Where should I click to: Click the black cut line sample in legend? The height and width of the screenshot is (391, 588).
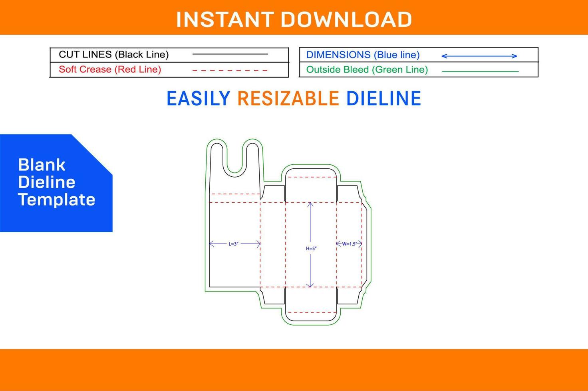click(230, 54)
